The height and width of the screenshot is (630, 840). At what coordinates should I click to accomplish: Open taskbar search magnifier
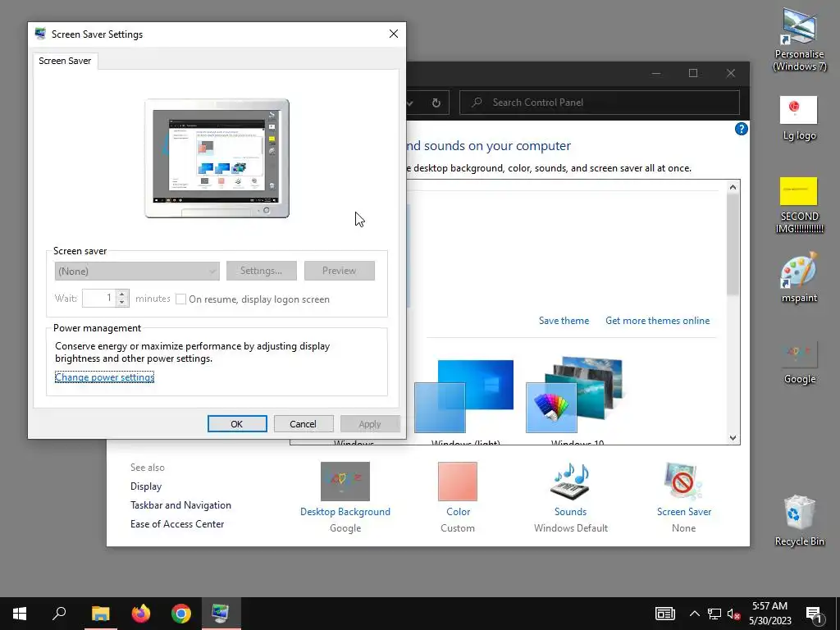pos(59,614)
